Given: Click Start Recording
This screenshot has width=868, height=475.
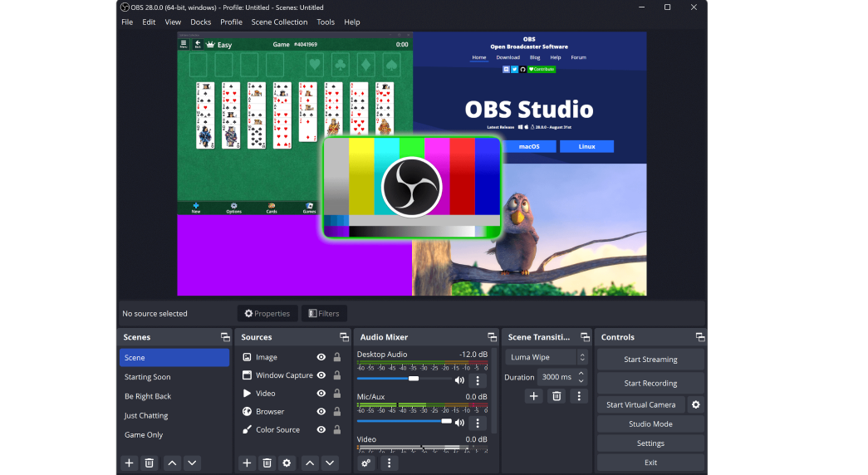Looking at the screenshot, I should [x=650, y=383].
